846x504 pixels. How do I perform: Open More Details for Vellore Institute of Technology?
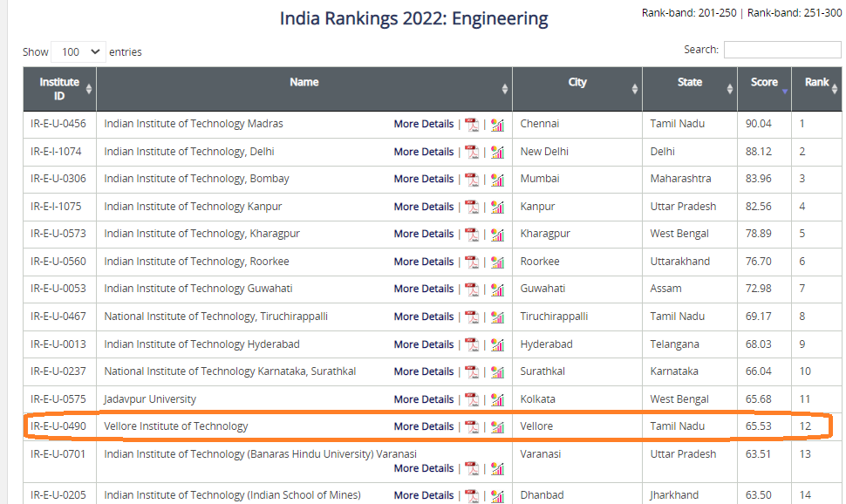coord(424,427)
